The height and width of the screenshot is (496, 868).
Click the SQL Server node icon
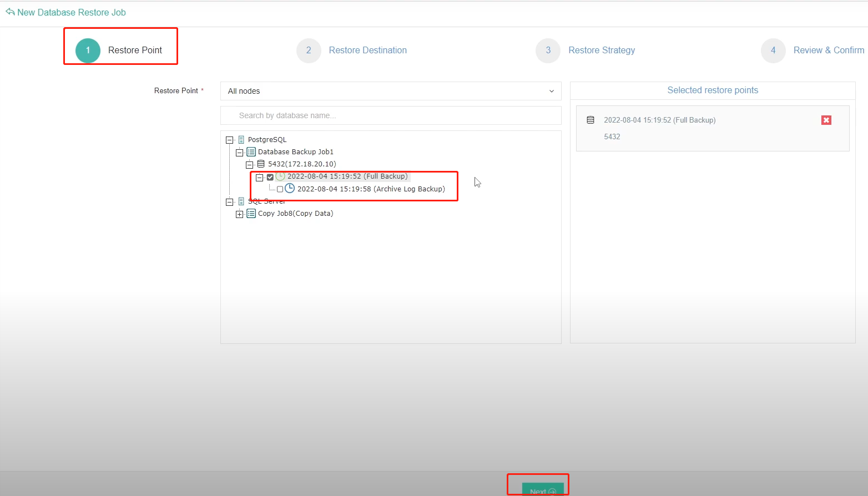pos(241,201)
